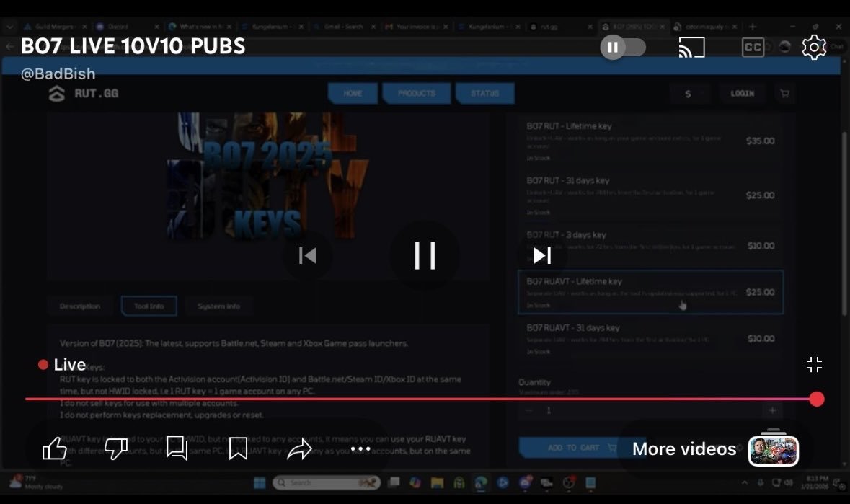
Task: Visit the @BadBish channel handle
Action: click(58, 74)
